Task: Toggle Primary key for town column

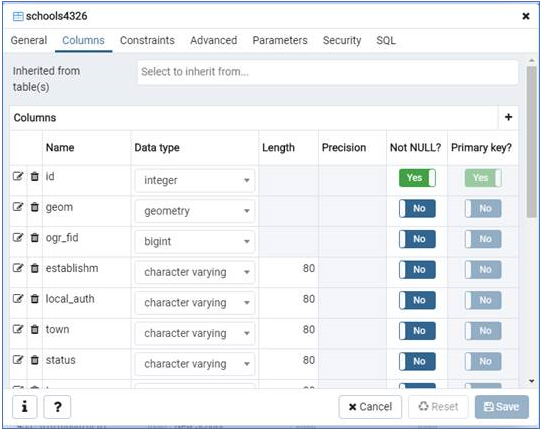Action: (483, 331)
